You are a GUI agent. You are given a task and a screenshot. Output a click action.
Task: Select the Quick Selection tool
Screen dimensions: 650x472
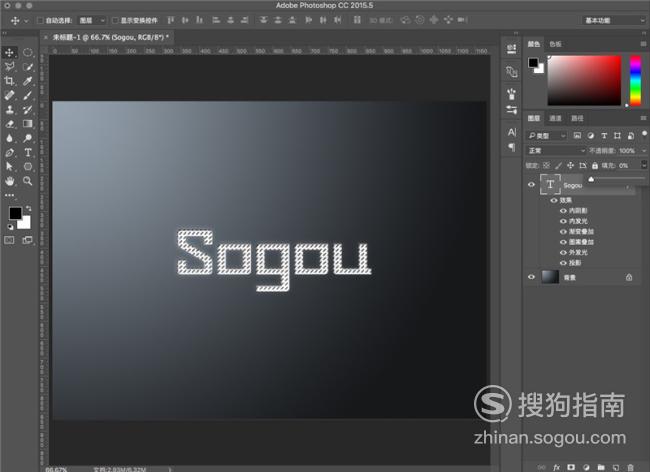point(27,67)
